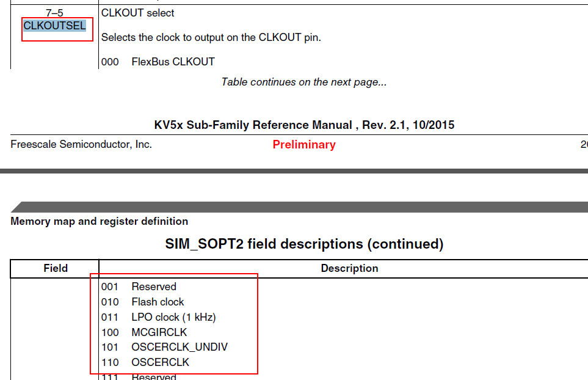Click the 'SIM_SOPT2 field descriptions (continued)' heading
This screenshot has width=588, height=380.
pyautogui.click(x=304, y=244)
